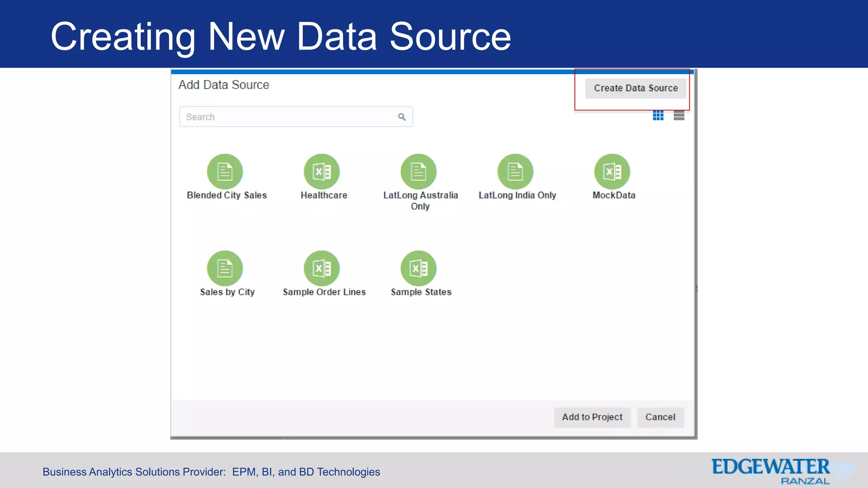Cancel the Add Data Source dialog
The image size is (868, 488).
660,417
